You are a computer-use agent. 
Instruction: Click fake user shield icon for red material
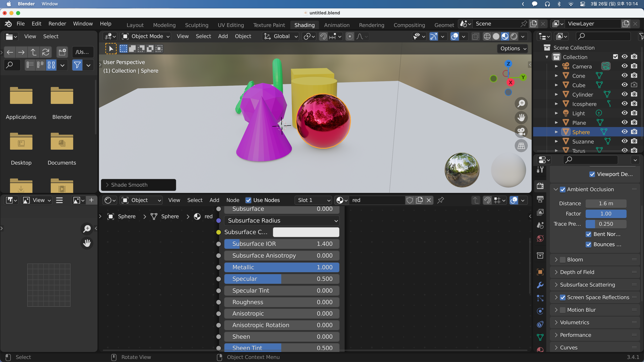click(410, 200)
